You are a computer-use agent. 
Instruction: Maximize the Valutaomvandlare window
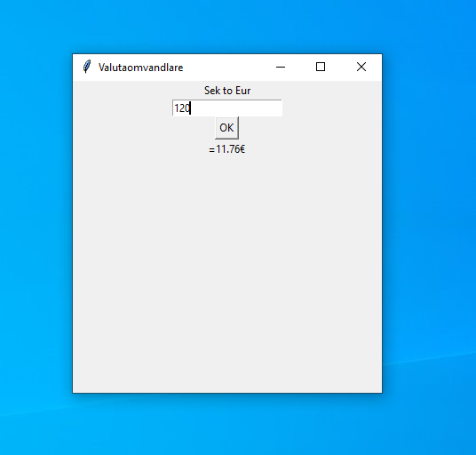click(x=321, y=67)
